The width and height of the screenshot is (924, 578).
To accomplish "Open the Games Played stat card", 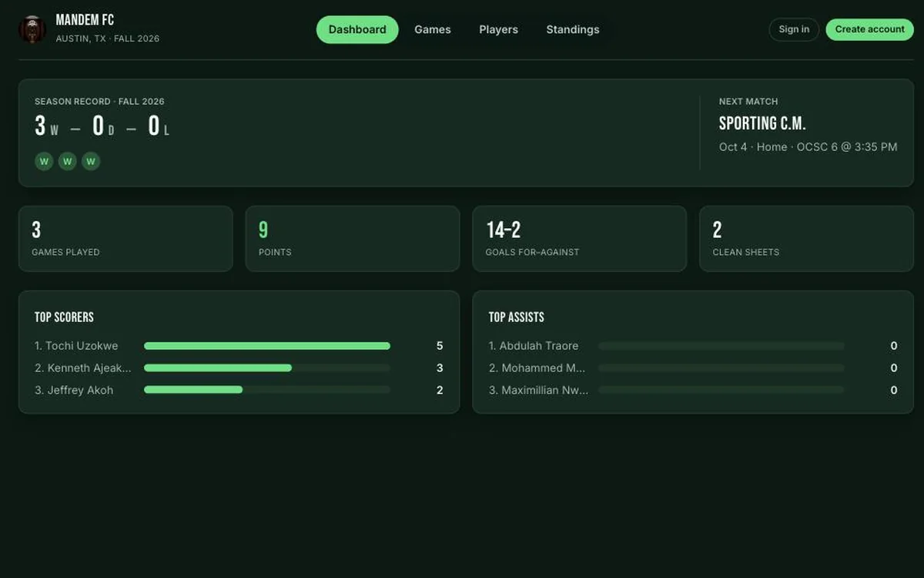I will click(126, 238).
